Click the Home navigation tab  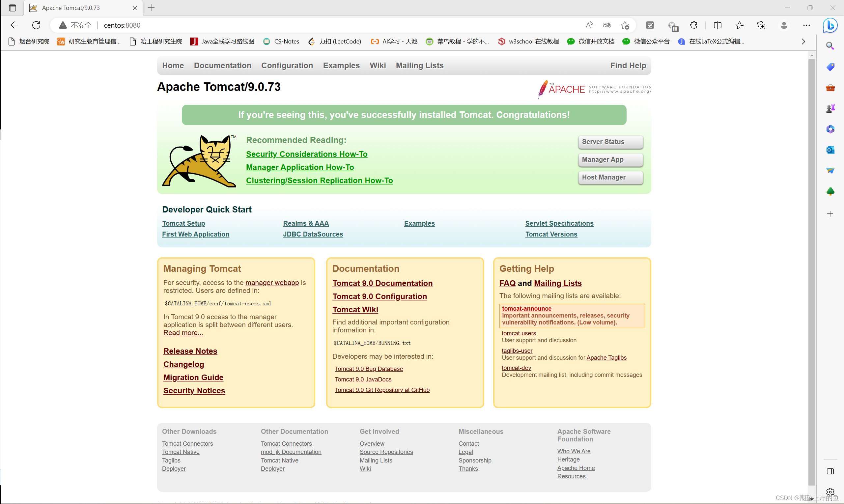(x=173, y=65)
